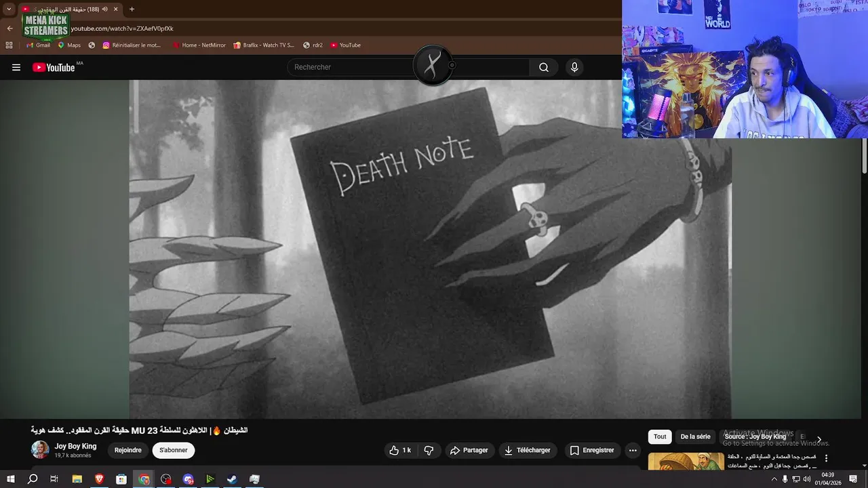Open the Maps bookmark

click(69, 45)
